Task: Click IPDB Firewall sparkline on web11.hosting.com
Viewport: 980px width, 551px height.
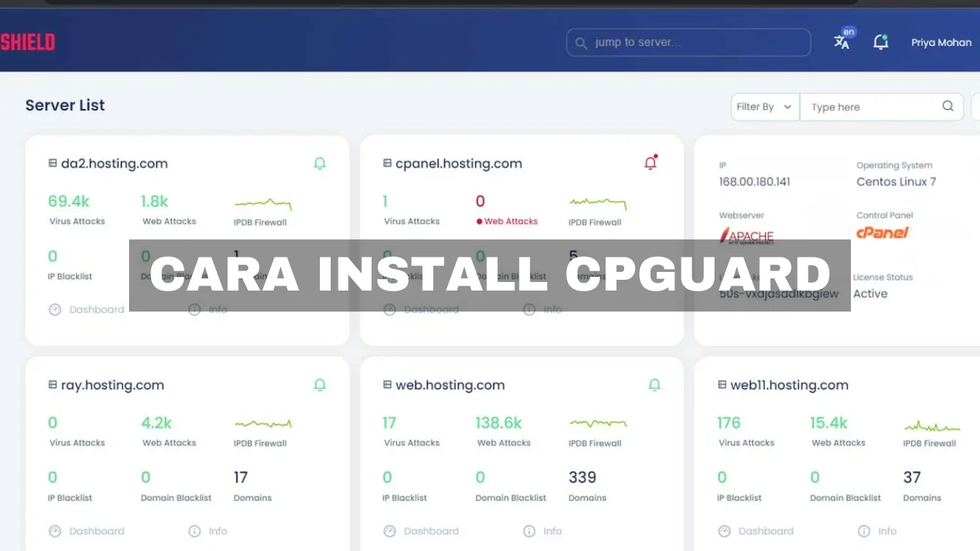Action: [932, 425]
